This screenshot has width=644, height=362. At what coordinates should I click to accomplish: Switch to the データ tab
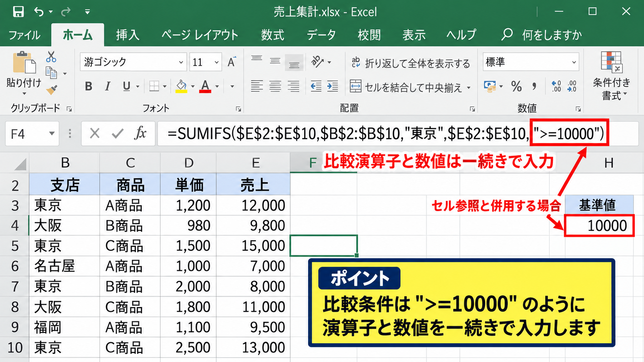(321, 35)
